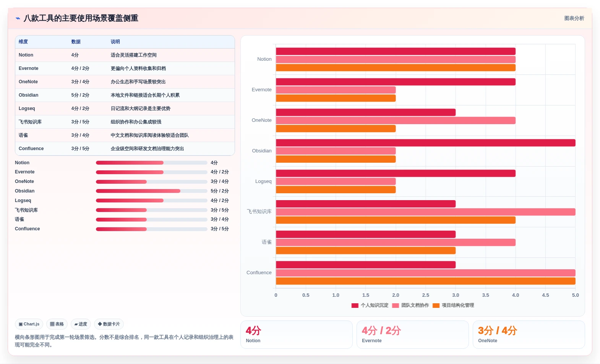Viewport: 600px width, 364px height.
Task: Click the Notion progress bar
Action: click(152, 163)
